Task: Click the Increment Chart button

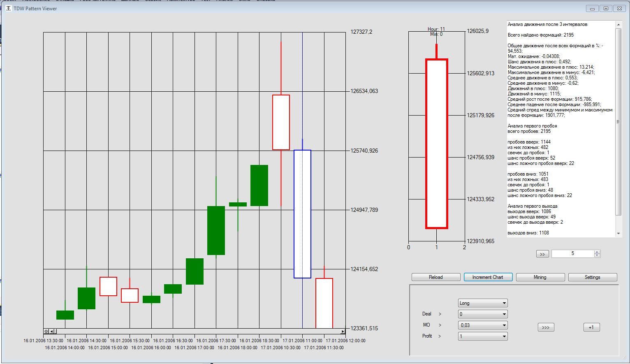Action: (488, 277)
